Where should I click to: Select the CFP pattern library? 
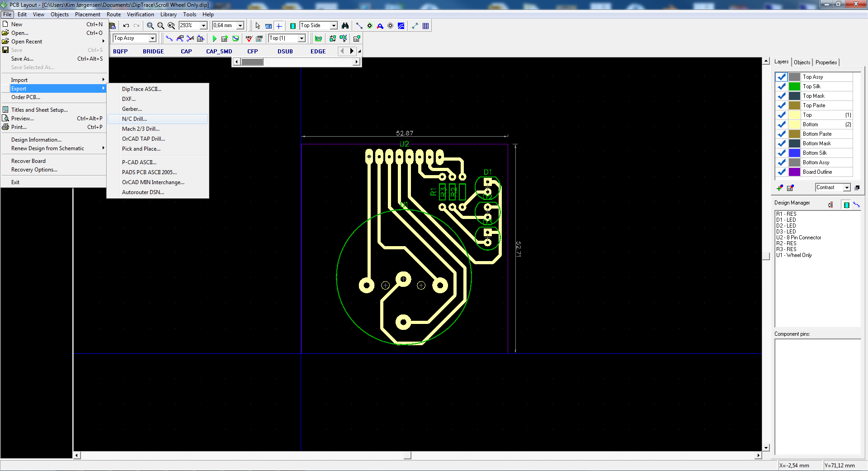click(x=253, y=52)
